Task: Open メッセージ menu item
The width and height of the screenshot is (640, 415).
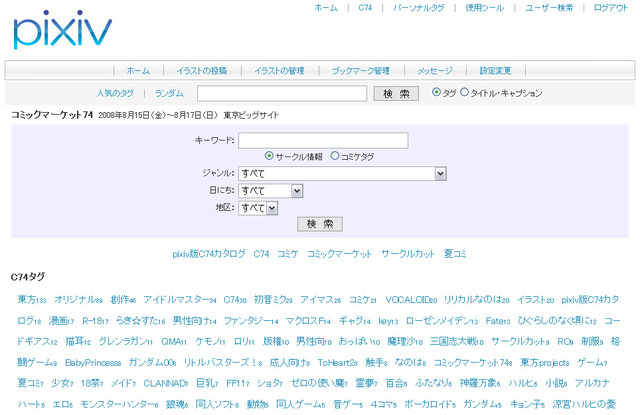Action: point(435,71)
